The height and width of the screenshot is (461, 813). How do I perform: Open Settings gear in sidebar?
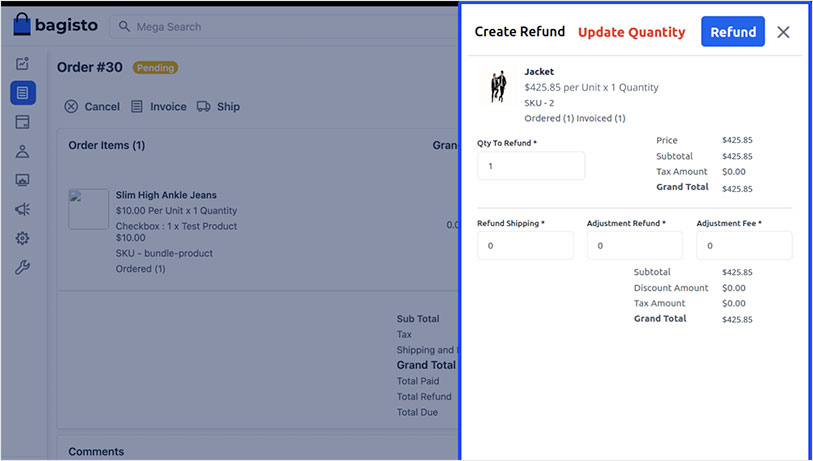pos(23,238)
